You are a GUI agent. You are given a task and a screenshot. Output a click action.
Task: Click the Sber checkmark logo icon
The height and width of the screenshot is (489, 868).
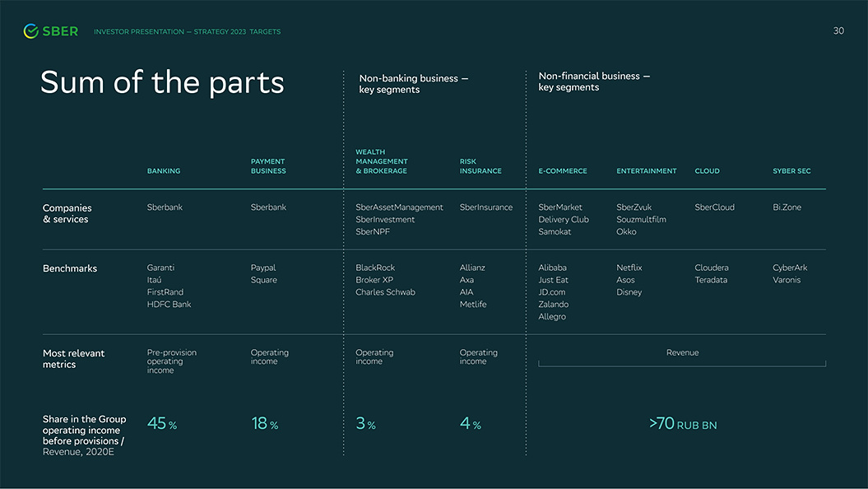click(x=31, y=31)
